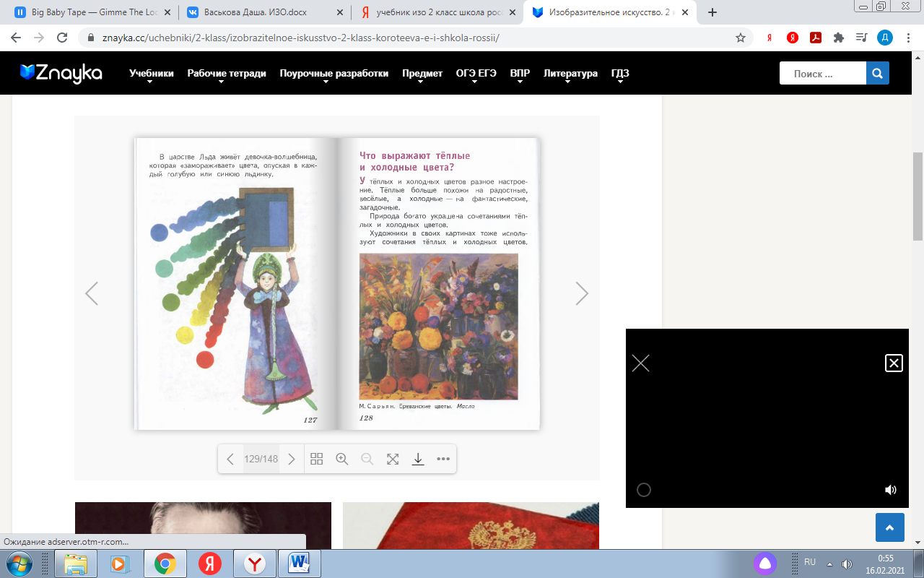Image resolution: width=924 pixels, height=578 pixels.
Task: Expand the ГДЗ menu
Action: pos(620,73)
